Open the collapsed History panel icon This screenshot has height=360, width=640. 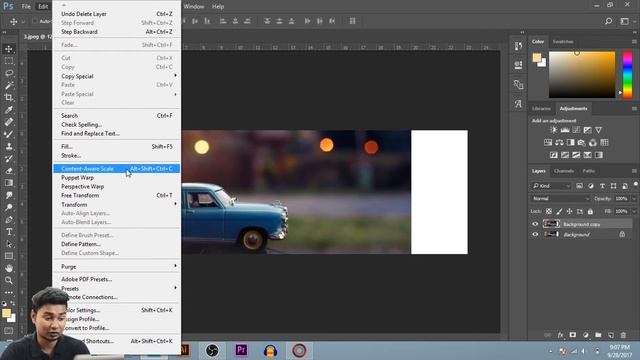(518, 46)
